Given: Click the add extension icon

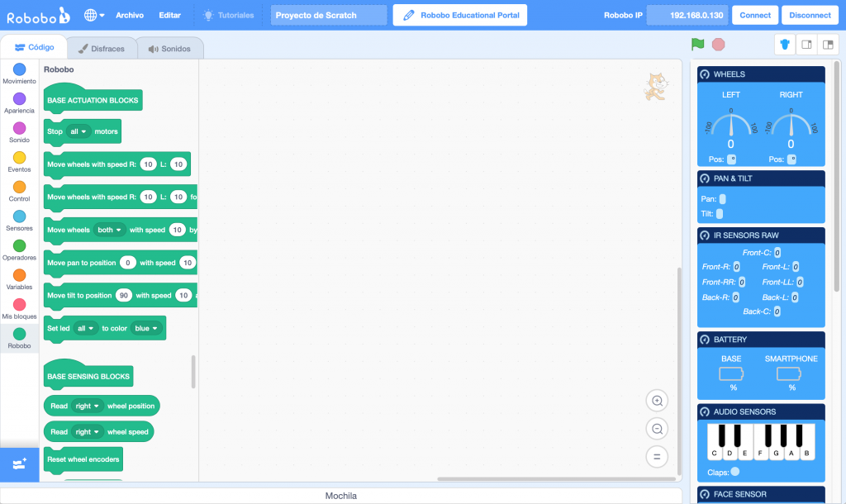Looking at the screenshot, I should 19,464.
